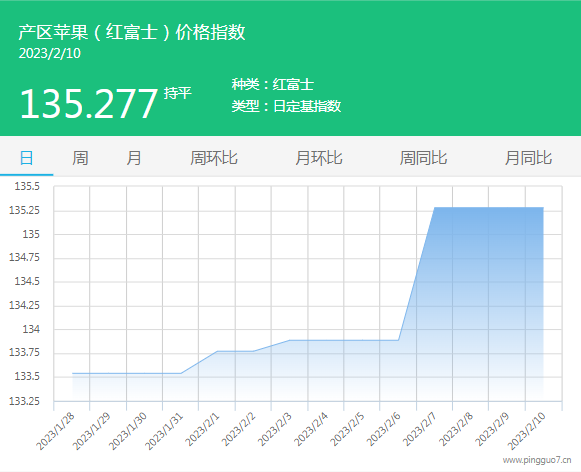Click the 135.25 y-axis label
The image size is (581, 472).
(x=24, y=210)
